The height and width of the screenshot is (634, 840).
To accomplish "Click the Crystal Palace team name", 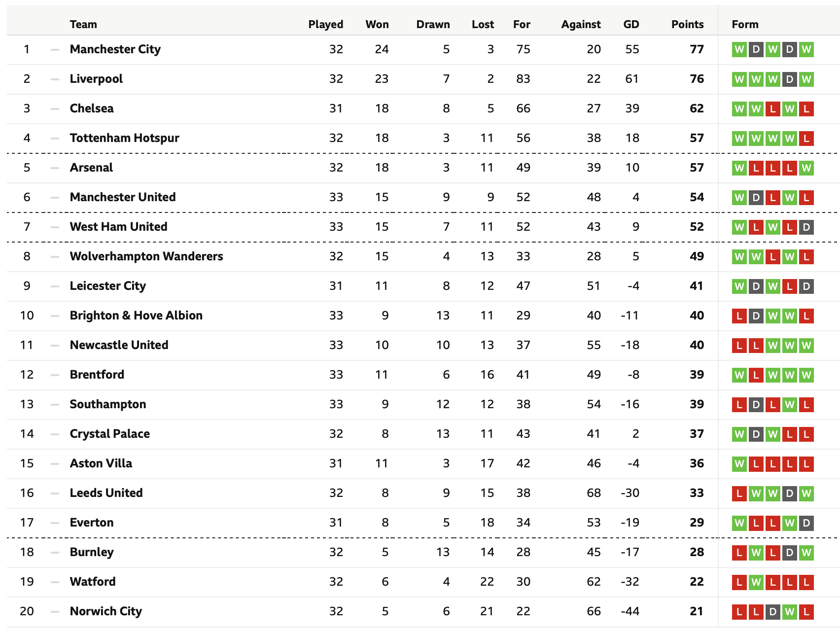I will click(110, 434).
